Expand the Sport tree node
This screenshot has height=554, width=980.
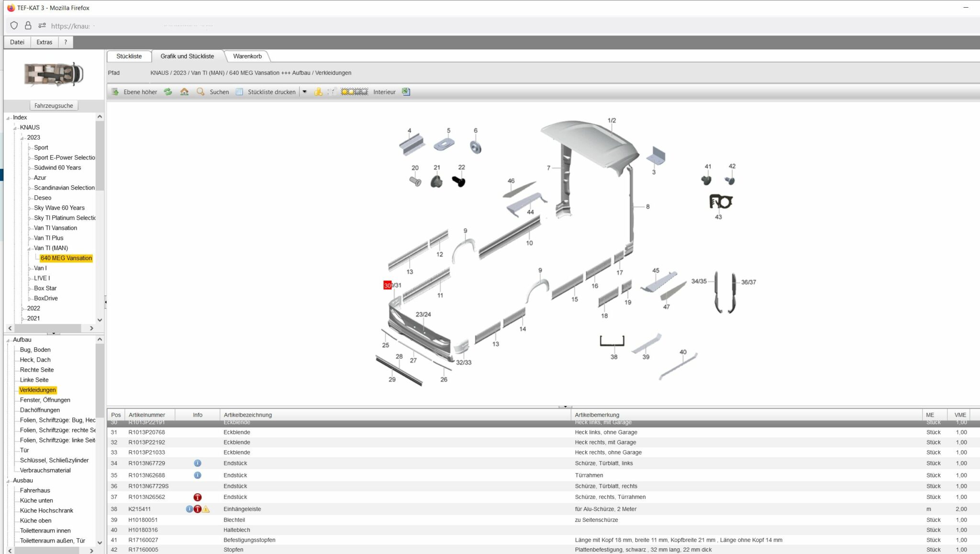[x=30, y=148]
